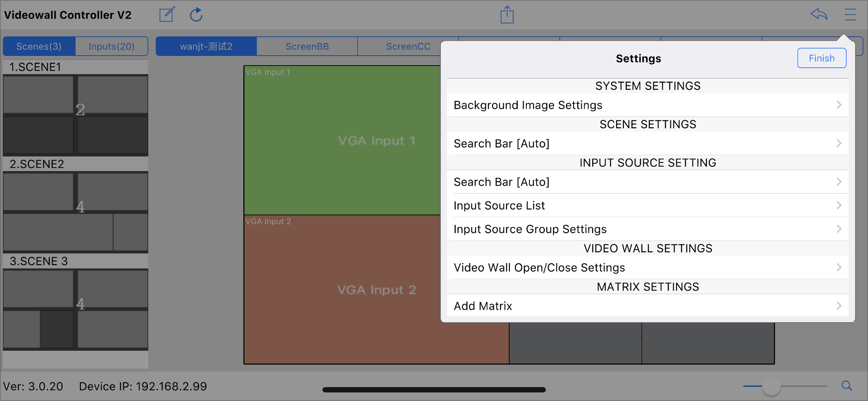Tap the refresh icon in toolbar
Image resolution: width=868 pixels, height=401 pixels.
coord(196,15)
